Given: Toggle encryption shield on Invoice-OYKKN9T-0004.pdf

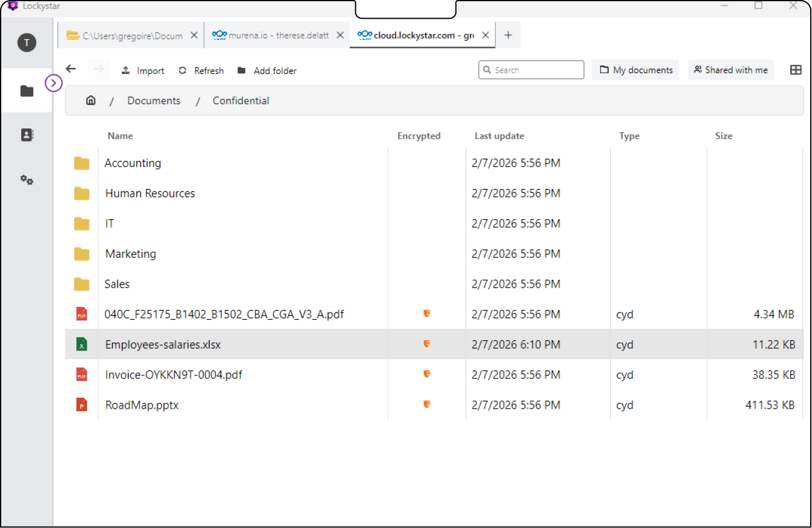Looking at the screenshot, I should (427, 374).
